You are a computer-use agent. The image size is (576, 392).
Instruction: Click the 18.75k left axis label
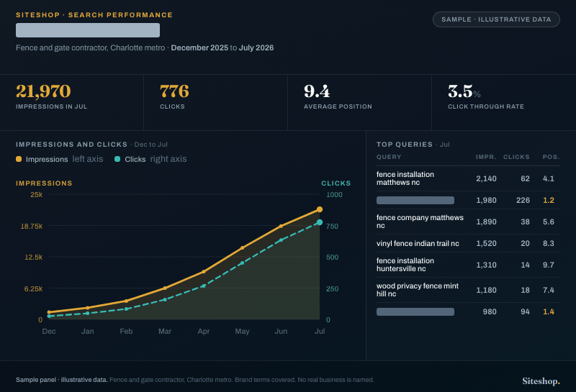[x=31, y=226]
